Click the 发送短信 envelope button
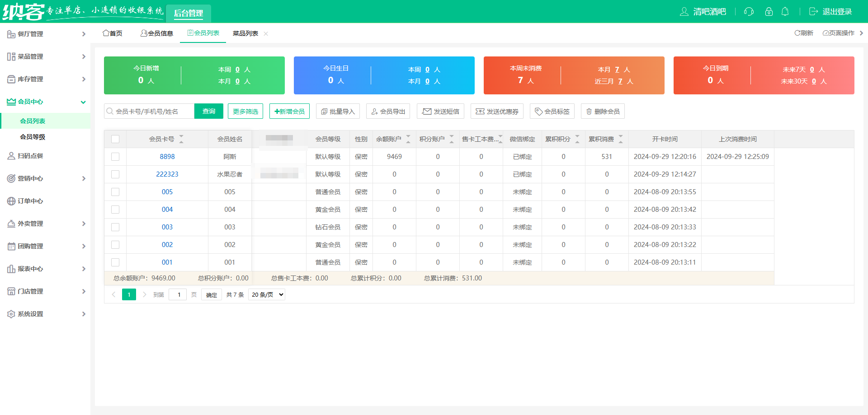This screenshot has height=415, width=868. pyautogui.click(x=440, y=111)
